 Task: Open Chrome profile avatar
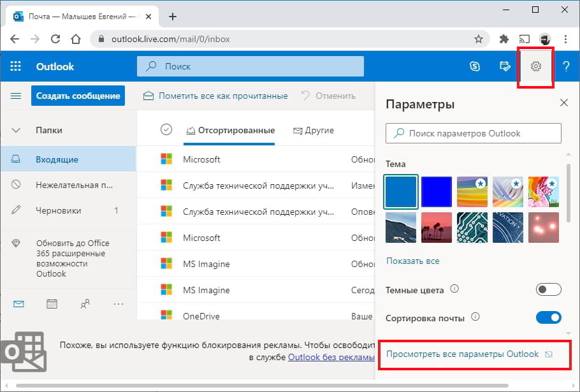pyautogui.click(x=545, y=39)
